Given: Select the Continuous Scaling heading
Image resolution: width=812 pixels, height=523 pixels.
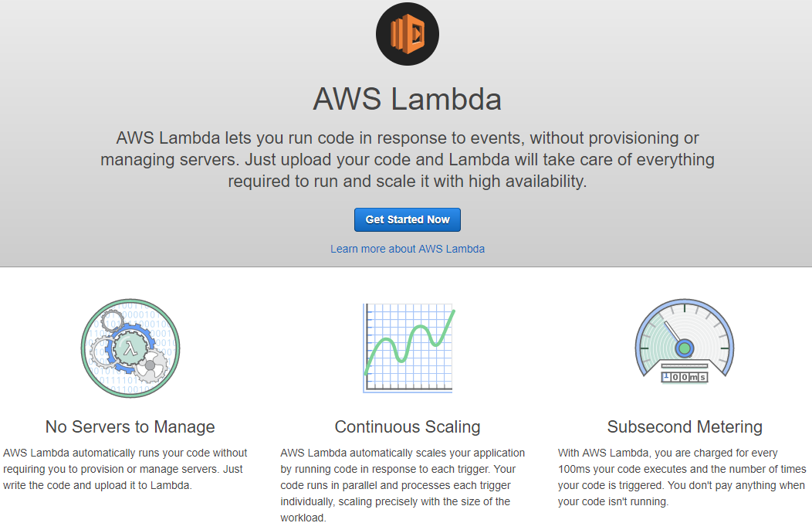Looking at the screenshot, I should (407, 426).
